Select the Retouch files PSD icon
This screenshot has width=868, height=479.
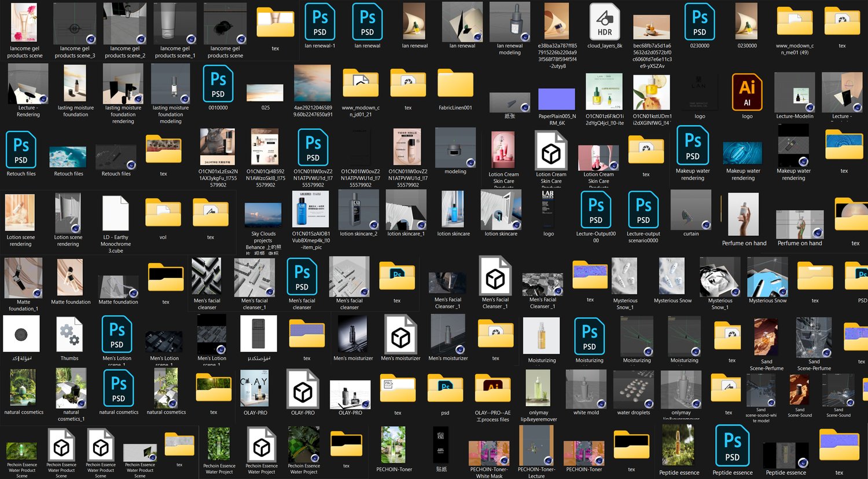(x=21, y=149)
